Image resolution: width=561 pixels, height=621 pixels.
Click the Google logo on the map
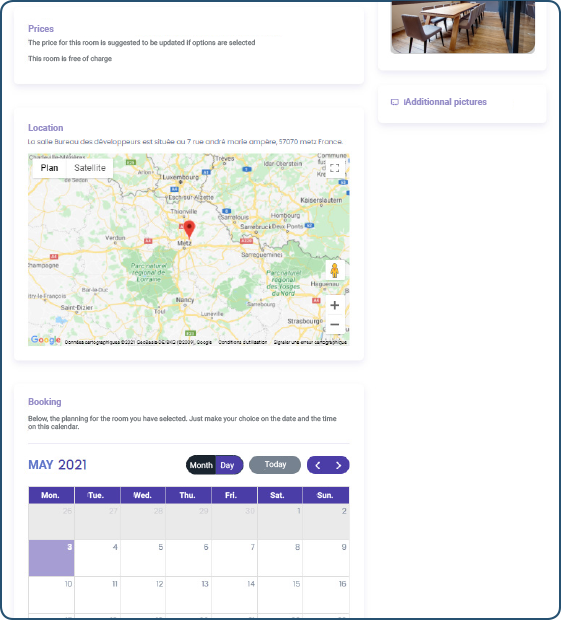[x=46, y=340]
